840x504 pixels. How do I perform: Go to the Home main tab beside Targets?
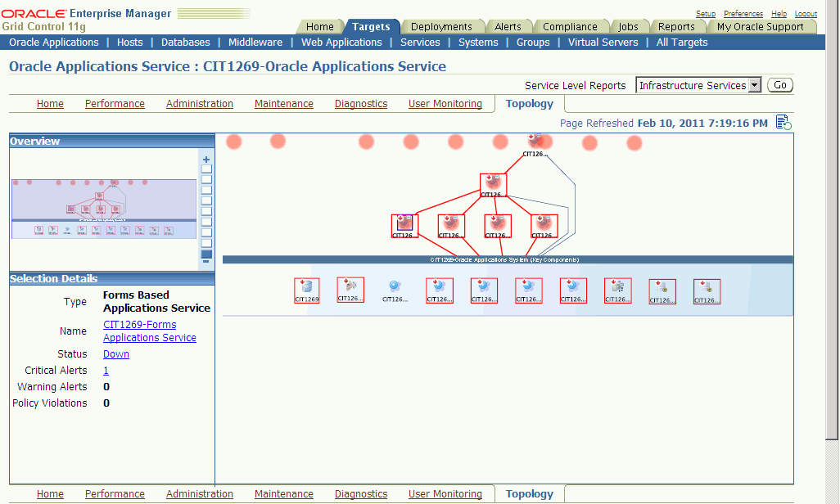coord(320,26)
